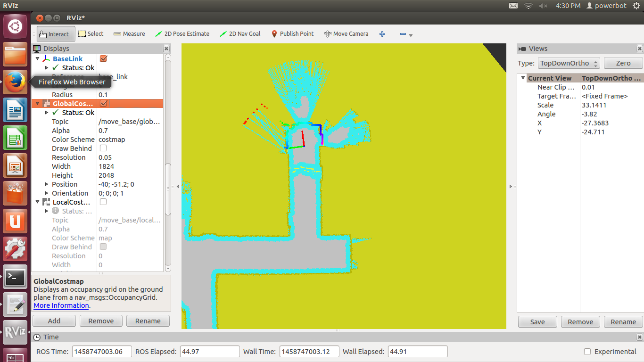This screenshot has height=362, width=644.
Task: Open the view Type dropdown TopDownOrtho
Action: pyautogui.click(x=569, y=63)
